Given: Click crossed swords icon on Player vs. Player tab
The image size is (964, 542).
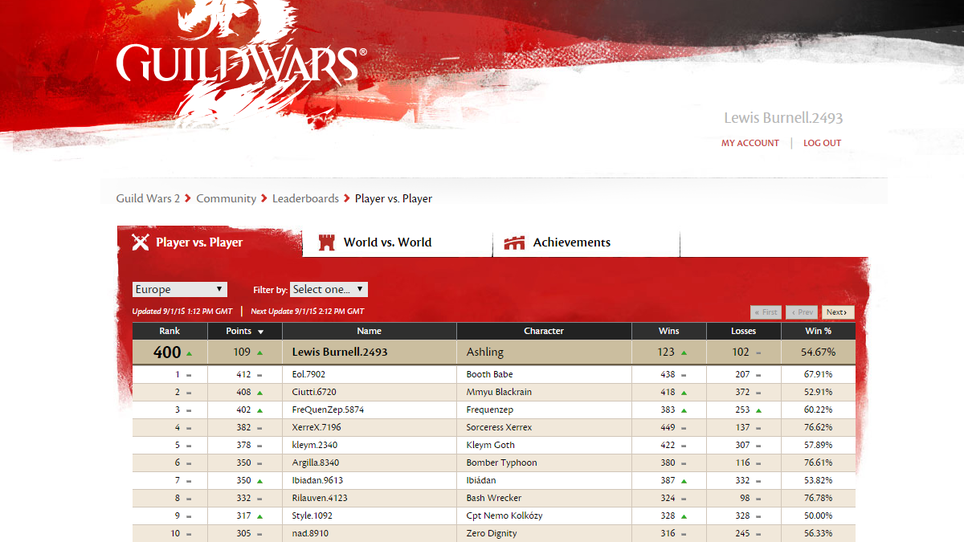Looking at the screenshot, I should tap(140, 242).
